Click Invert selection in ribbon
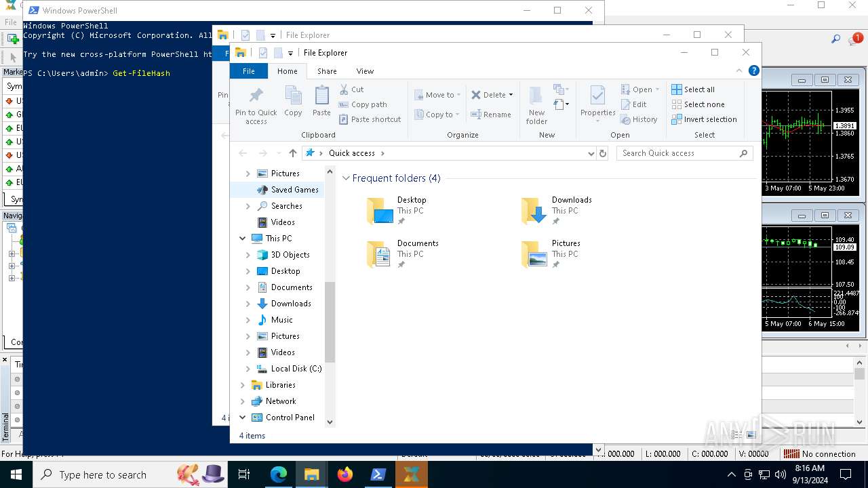 (704, 119)
